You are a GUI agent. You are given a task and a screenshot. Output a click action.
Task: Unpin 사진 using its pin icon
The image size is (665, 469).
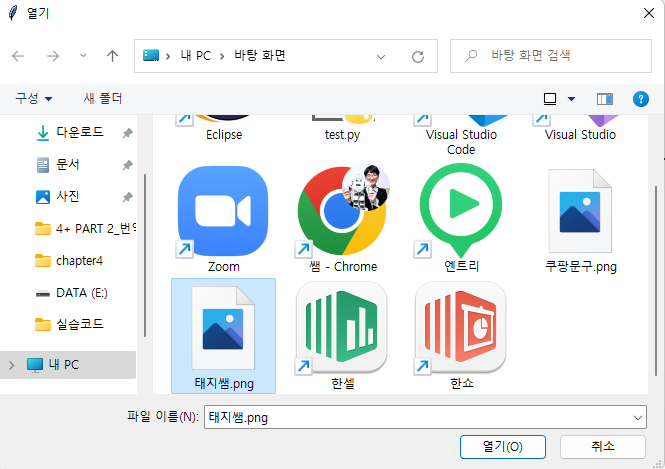127,197
